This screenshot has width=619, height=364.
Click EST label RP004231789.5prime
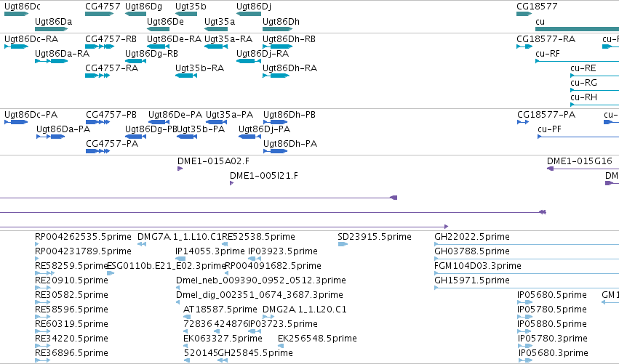[83, 251]
